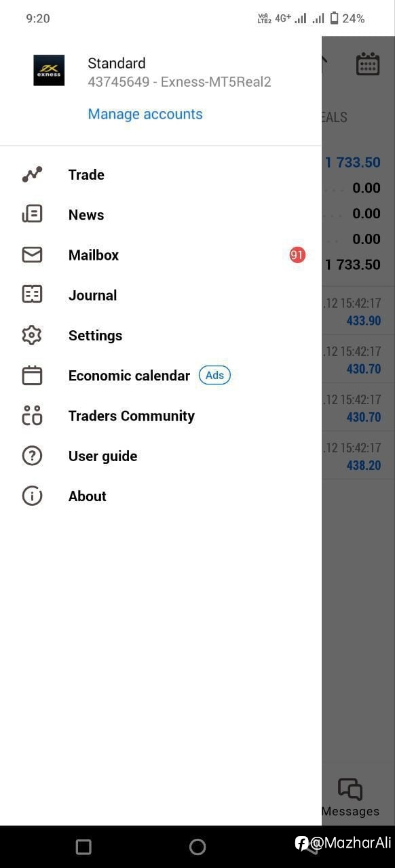The height and width of the screenshot is (868, 395).
Task: Tap the Android home circle button
Action: coord(197,846)
